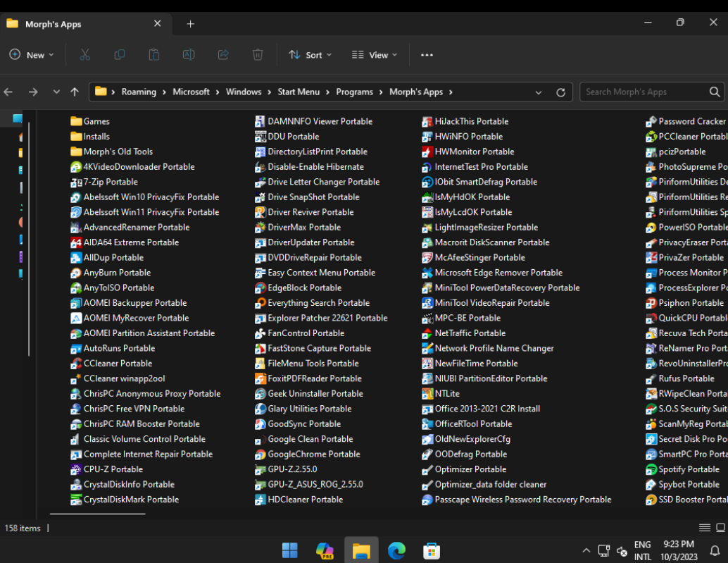Select the CCleaner Portable icon

click(76, 364)
